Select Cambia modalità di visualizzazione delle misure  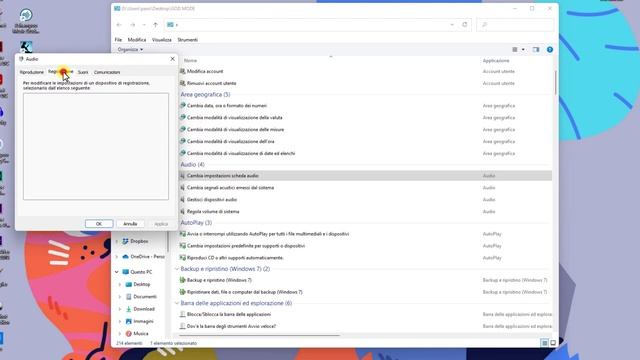(x=235, y=129)
